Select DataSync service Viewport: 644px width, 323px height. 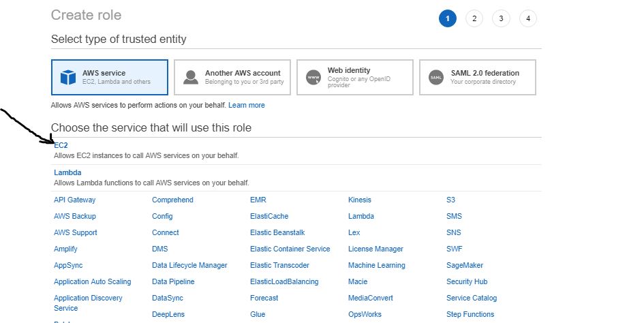point(167,298)
